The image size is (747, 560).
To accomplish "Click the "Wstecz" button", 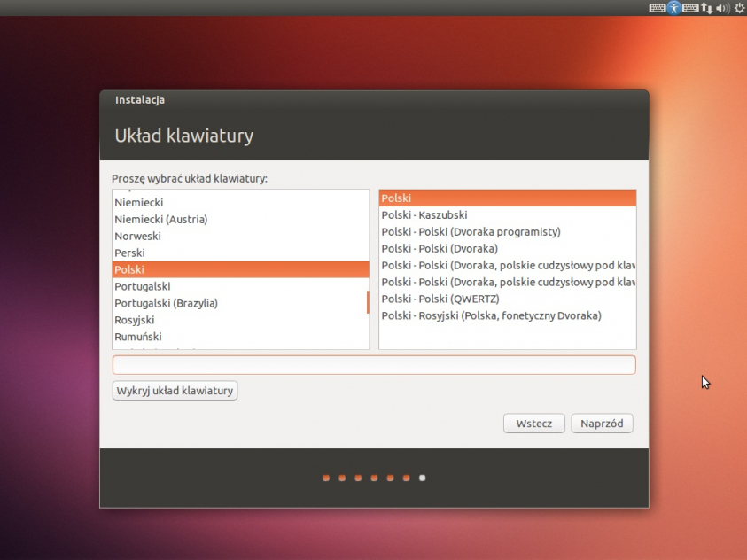I will pos(533,423).
